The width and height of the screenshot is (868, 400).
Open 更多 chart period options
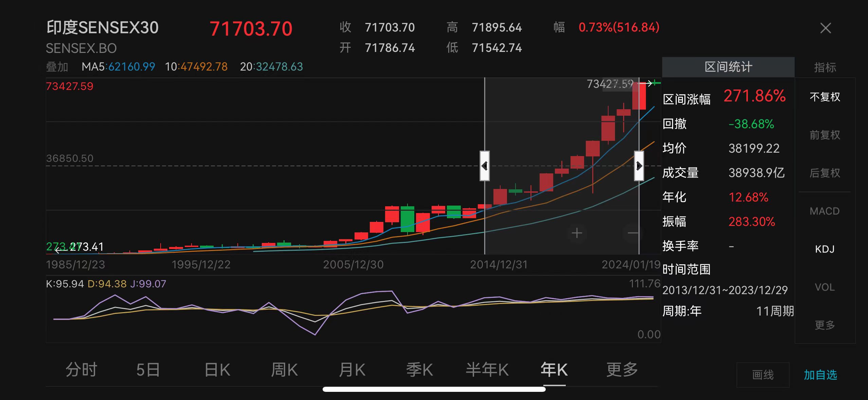(622, 369)
